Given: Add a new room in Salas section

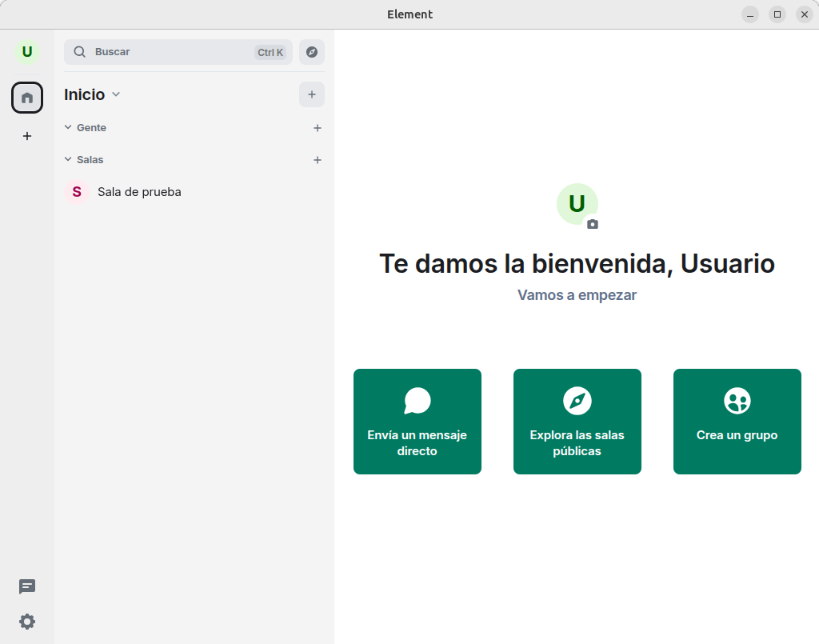Looking at the screenshot, I should [318, 160].
